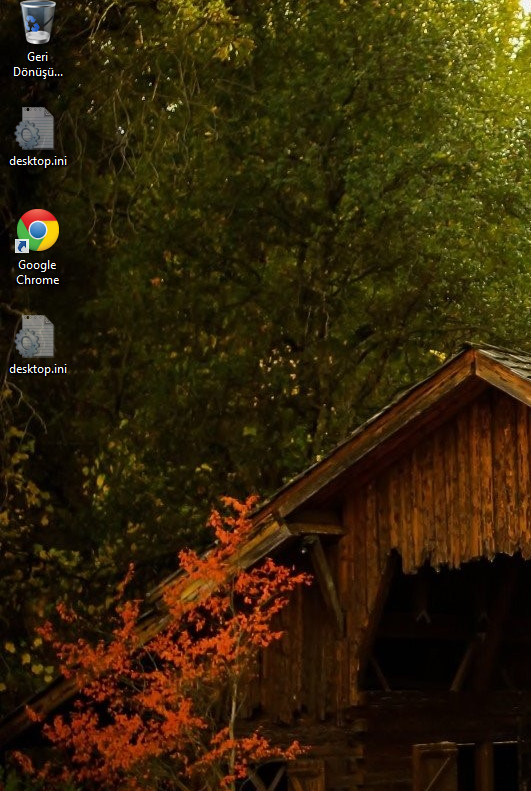
Task: Select desktop.ini gear icon beneath Google Chrome
Action: click(35, 336)
